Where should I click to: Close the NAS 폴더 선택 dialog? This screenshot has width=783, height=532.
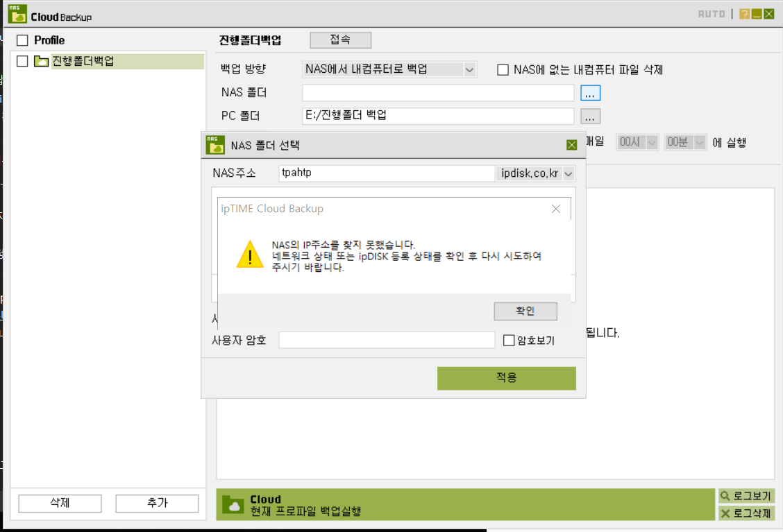coord(572,145)
